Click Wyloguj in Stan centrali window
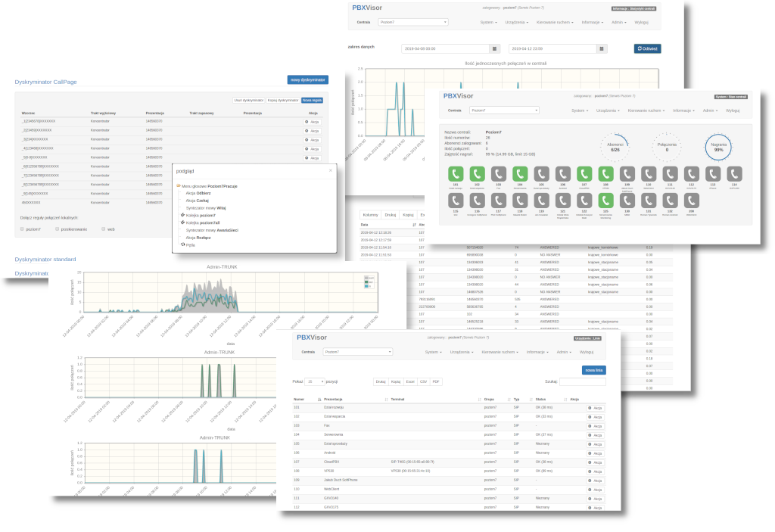Screen dimensions: 775x532 pos(733,110)
